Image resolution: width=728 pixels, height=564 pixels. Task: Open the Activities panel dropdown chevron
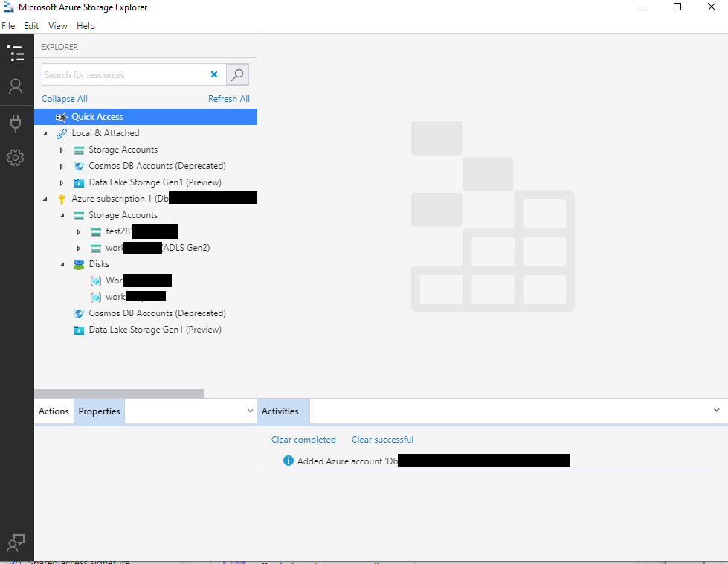click(716, 411)
